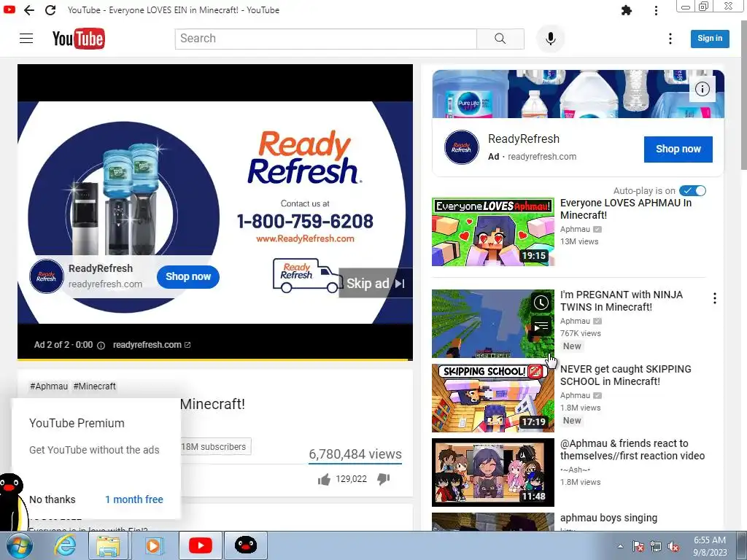Start voice search with the microphone
Screen dimensions: 747x560
coord(550,39)
